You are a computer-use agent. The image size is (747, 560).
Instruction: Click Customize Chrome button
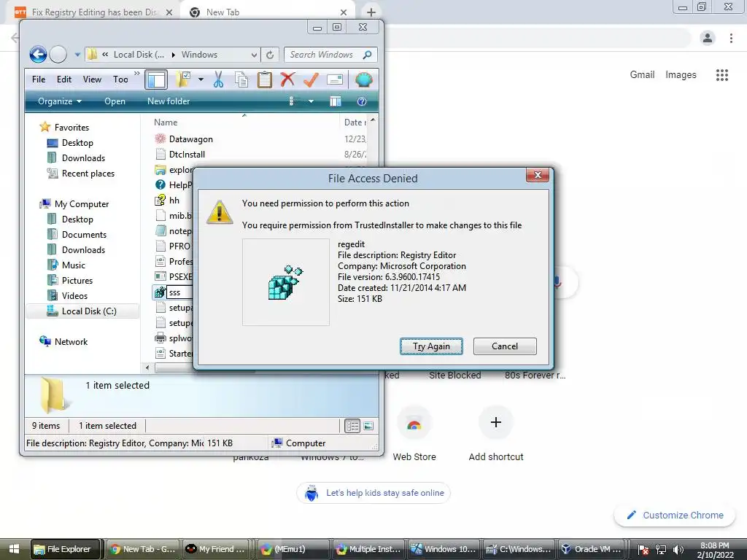(675, 516)
